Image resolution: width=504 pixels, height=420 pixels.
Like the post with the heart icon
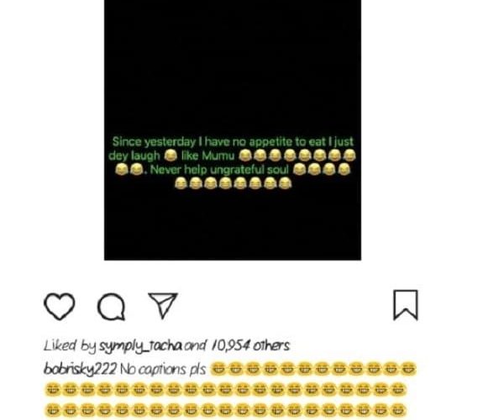click(59, 307)
